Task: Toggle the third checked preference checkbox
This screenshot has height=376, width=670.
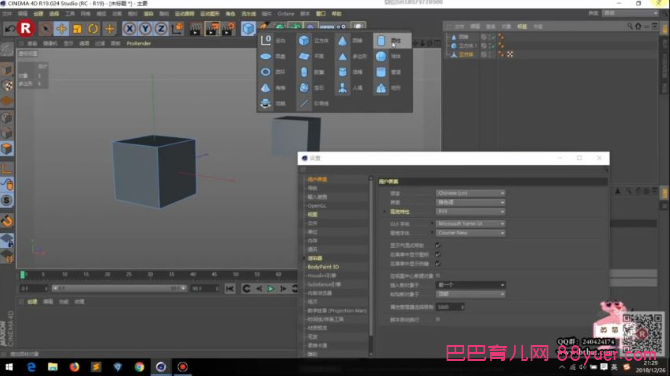Action: 438,264
